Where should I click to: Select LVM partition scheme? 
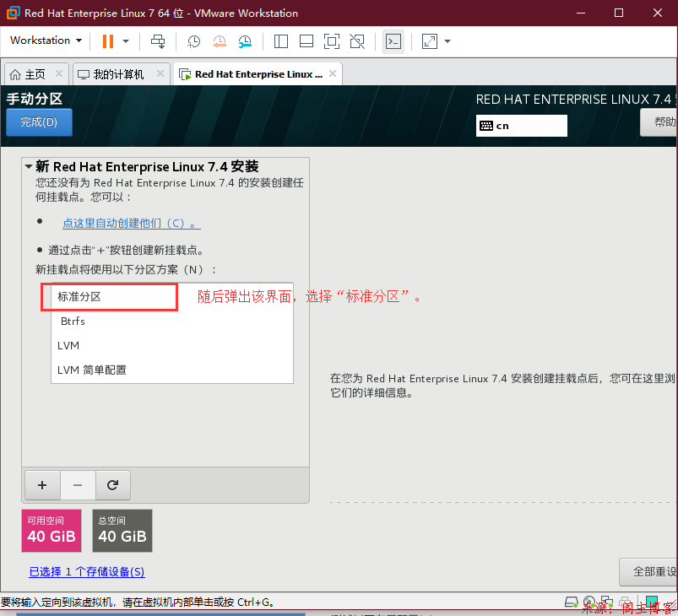172,345
